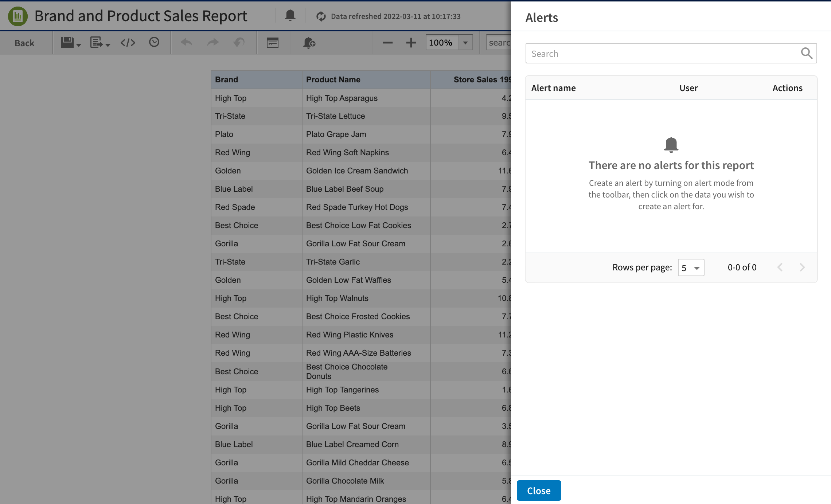Click the Undo arrow icon

(187, 43)
